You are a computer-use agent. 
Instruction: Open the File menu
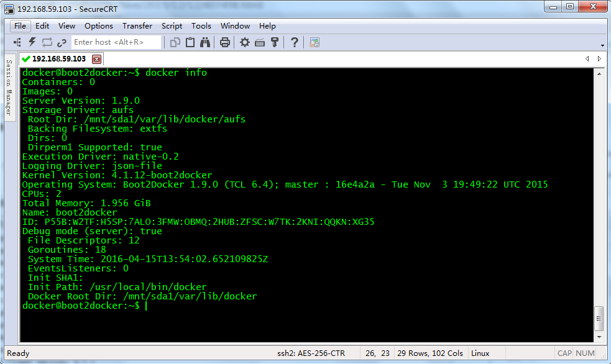point(21,25)
